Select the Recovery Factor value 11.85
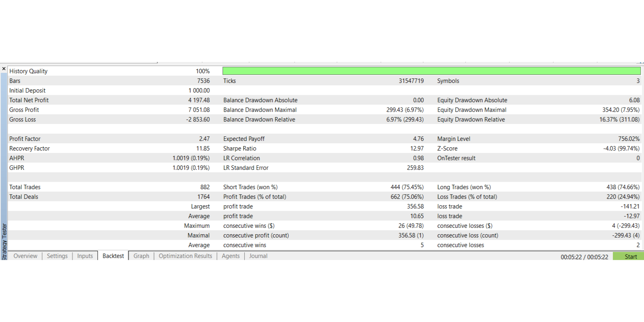 tap(203, 149)
